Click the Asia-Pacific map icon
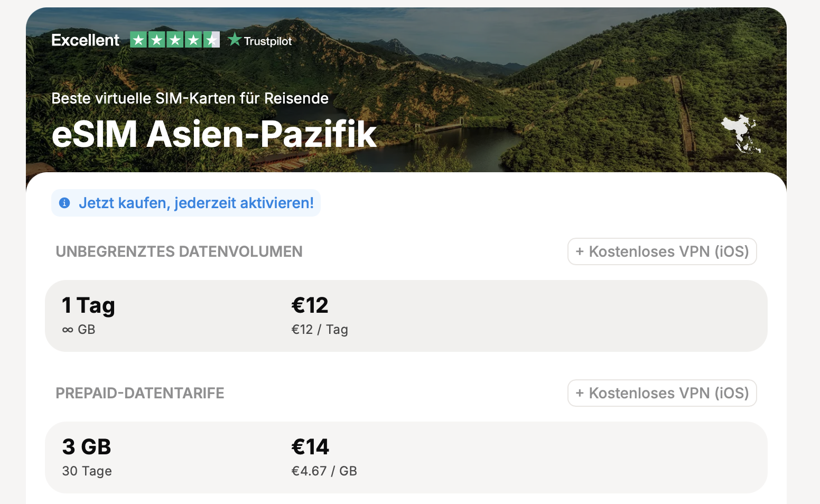 click(741, 134)
